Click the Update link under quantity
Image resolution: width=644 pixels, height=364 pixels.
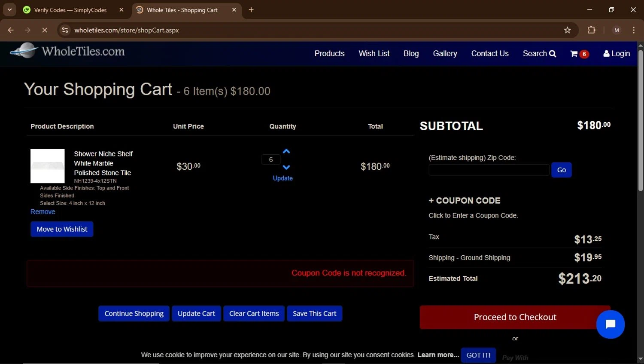coord(283,178)
